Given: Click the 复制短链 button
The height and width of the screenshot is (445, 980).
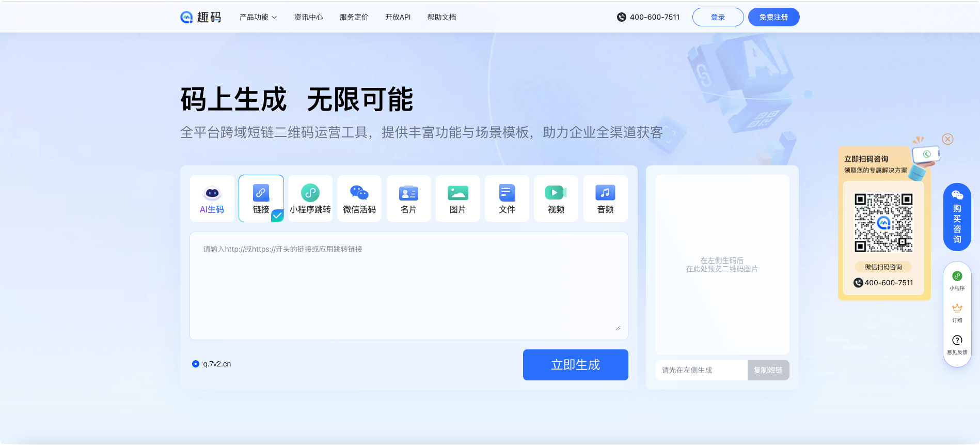Looking at the screenshot, I should coord(768,370).
